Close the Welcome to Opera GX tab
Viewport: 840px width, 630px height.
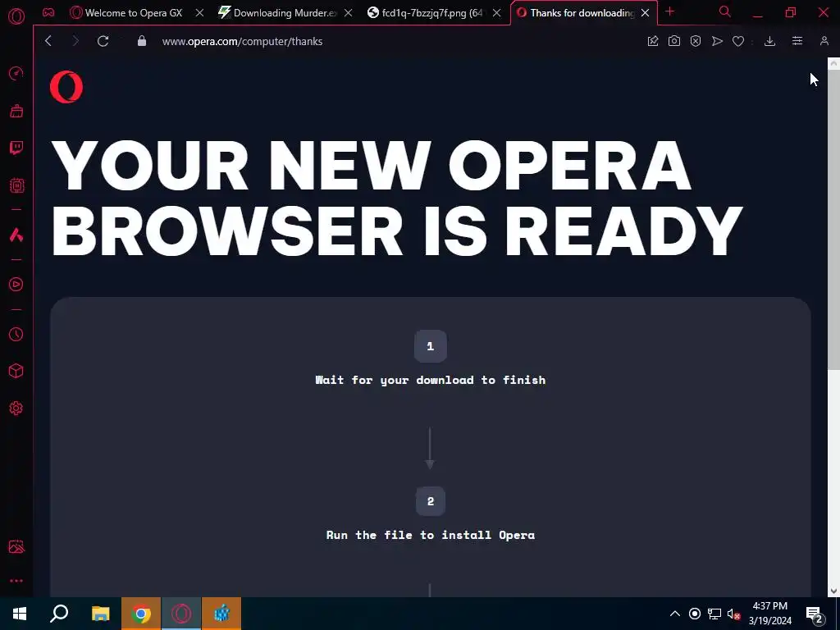click(x=199, y=13)
